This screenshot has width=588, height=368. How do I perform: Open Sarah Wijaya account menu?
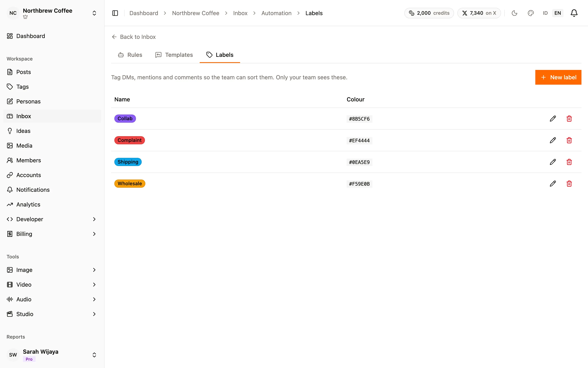(x=52, y=355)
